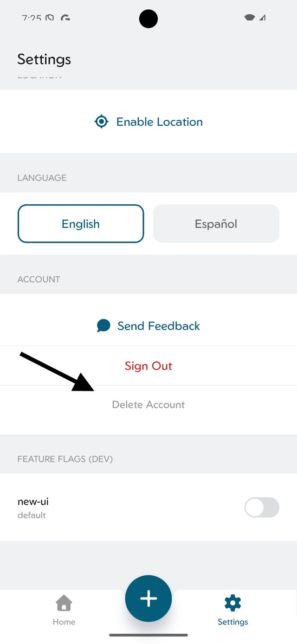Switch language to Español
The image size is (297, 644).
216,223
